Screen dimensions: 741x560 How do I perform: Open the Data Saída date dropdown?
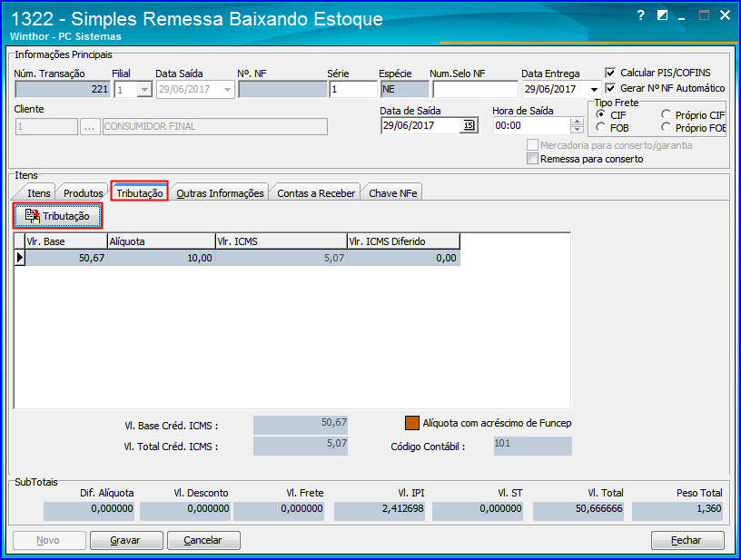[227, 89]
